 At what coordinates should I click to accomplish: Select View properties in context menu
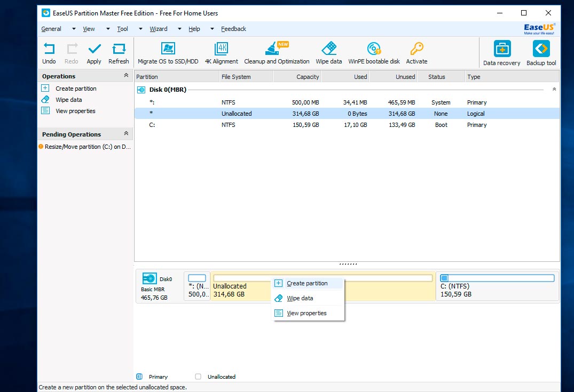[x=306, y=313]
